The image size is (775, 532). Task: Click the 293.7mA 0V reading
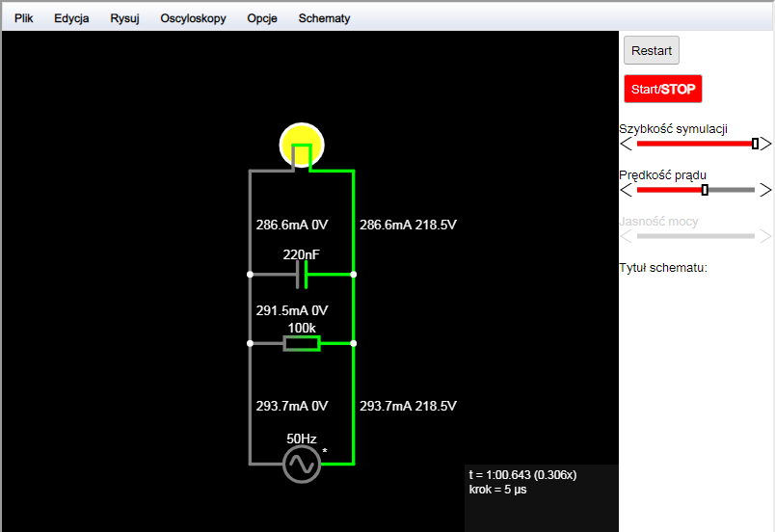pyautogui.click(x=292, y=406)
